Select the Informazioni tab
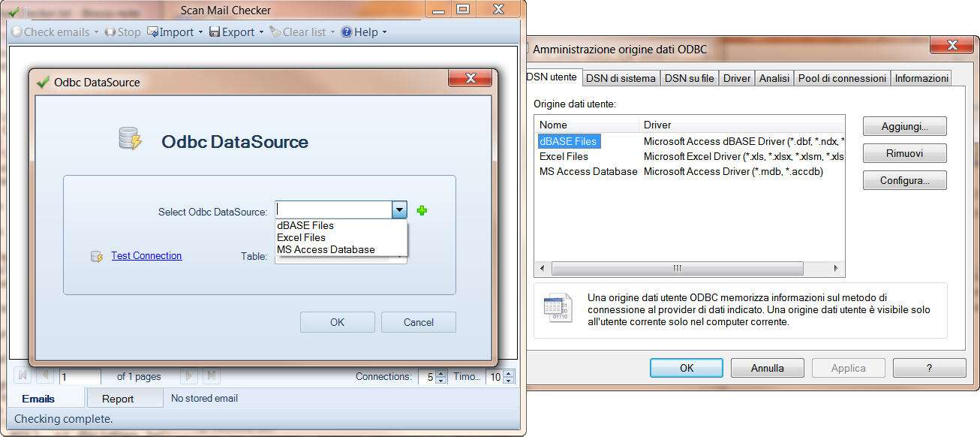Screen dimensions: 980x437 coord(921,78)
